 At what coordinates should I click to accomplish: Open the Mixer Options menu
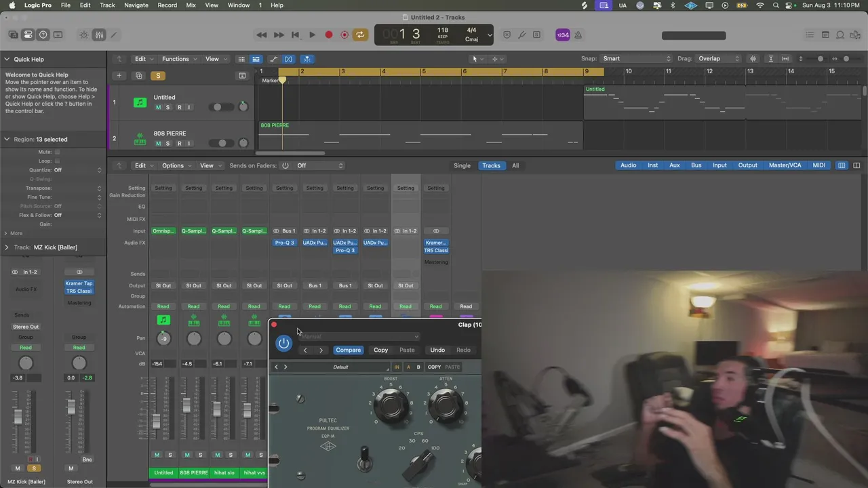click(176, 165)
